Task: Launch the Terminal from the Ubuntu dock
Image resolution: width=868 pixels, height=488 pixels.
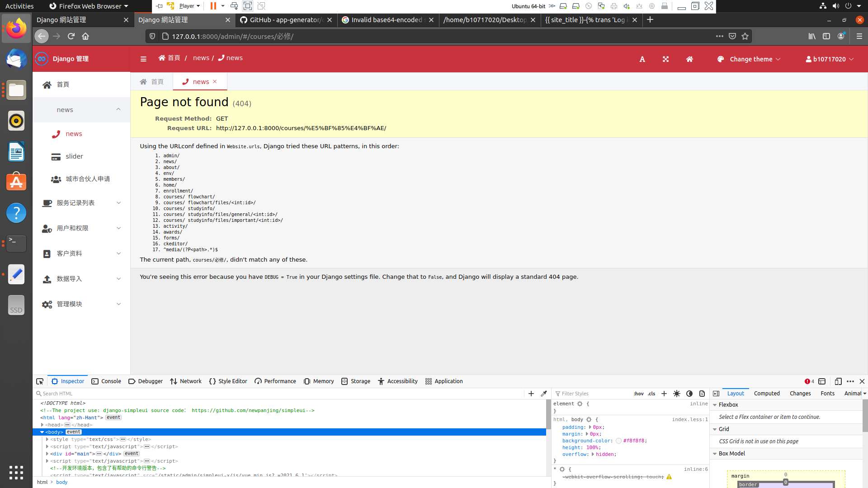Action: pos(16,244)
